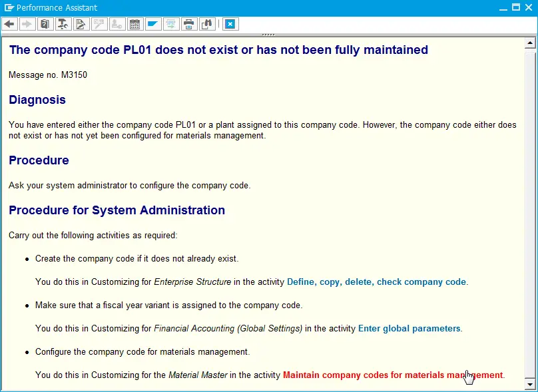538x392 pixels.
Task: Go back with the left arrow icon
Action: click(9, 25)
